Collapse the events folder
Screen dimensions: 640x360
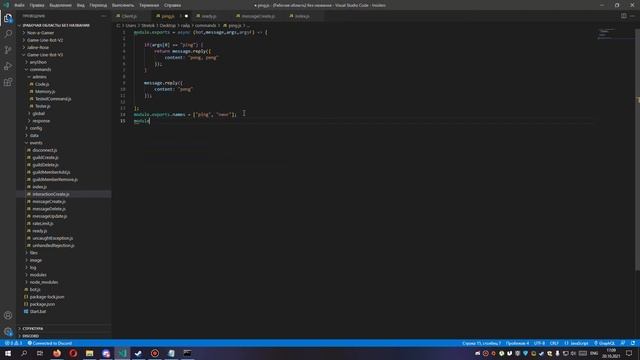(x=36, y=143)
